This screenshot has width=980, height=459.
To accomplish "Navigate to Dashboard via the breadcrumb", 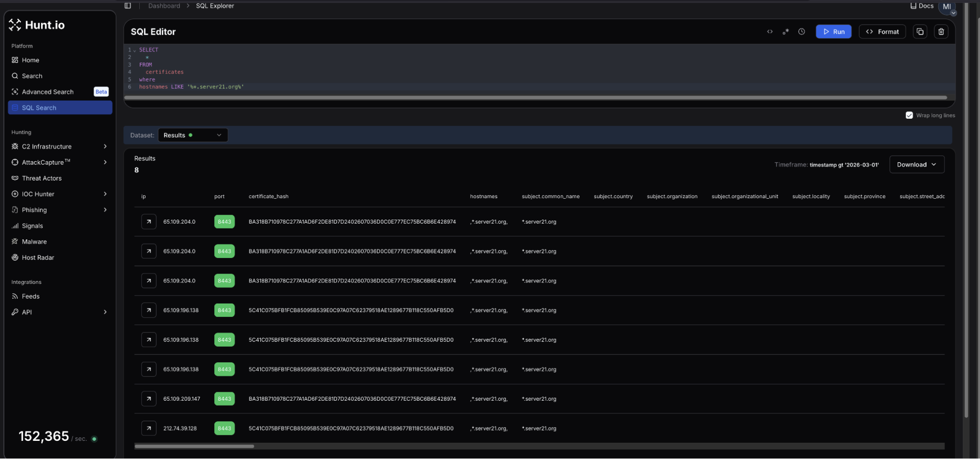I will (x=164, y=5).
